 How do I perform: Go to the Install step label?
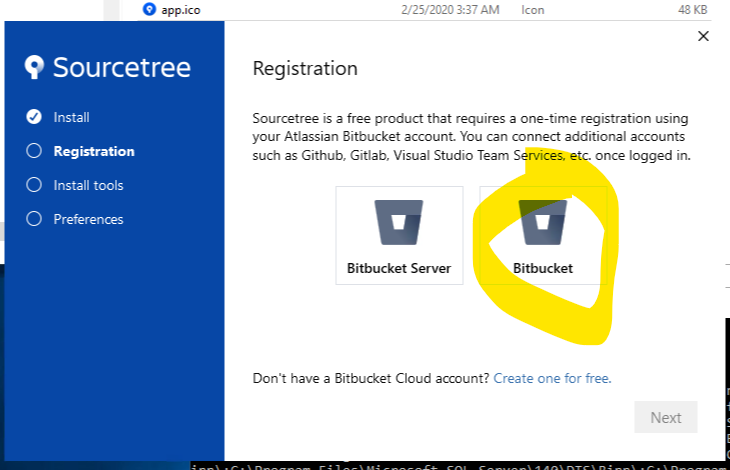click(x=71, y=117)
